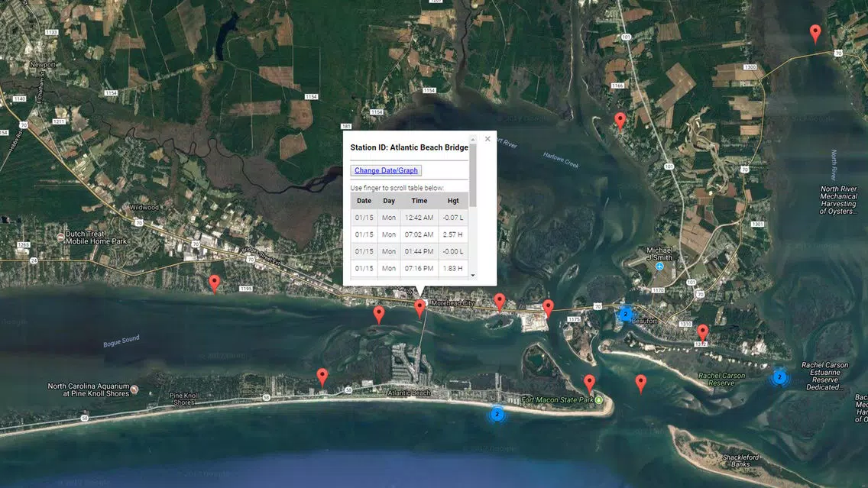Open the Change Date/Graph link
The image size is (868, 488).
click(x=386, y=170)
